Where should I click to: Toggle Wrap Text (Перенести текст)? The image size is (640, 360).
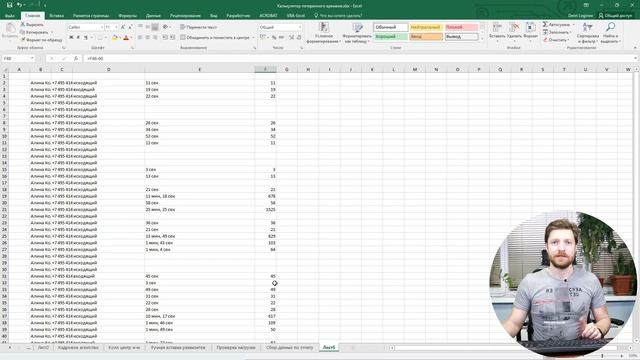(x=198, y=27)
